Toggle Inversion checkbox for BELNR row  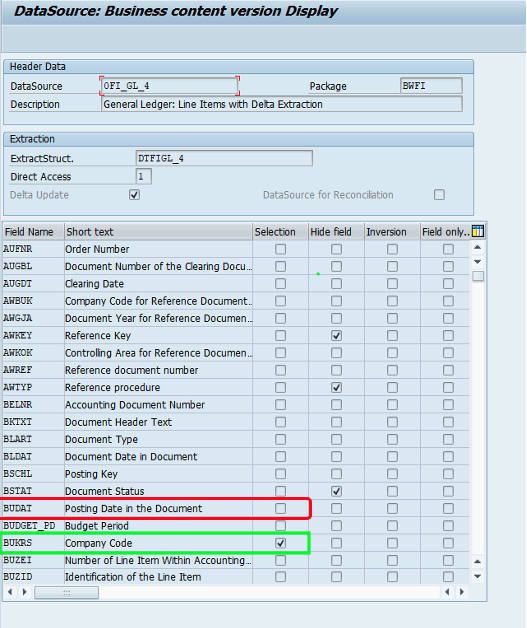[392, 405]
